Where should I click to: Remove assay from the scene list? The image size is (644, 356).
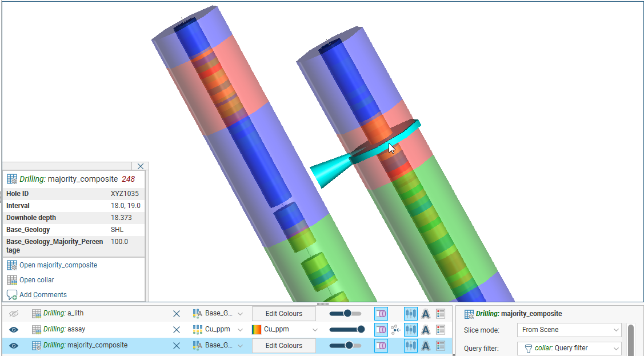(x=177, y=330)
